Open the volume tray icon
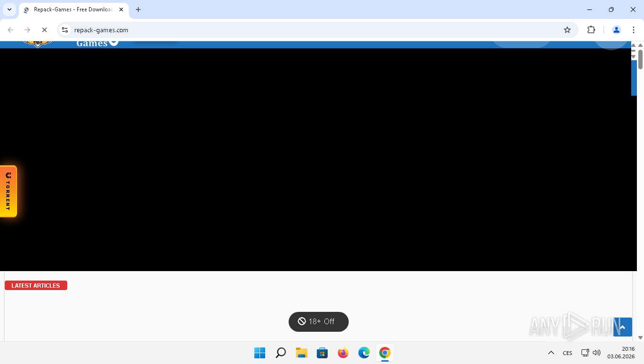 (x=597, y=353)
